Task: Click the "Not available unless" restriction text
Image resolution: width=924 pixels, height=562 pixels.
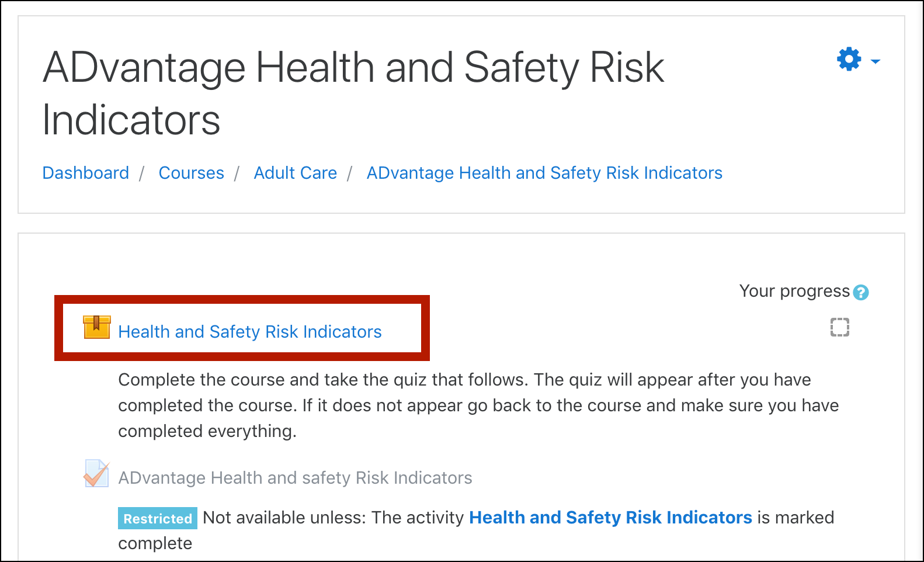Action: pos(333,518)
